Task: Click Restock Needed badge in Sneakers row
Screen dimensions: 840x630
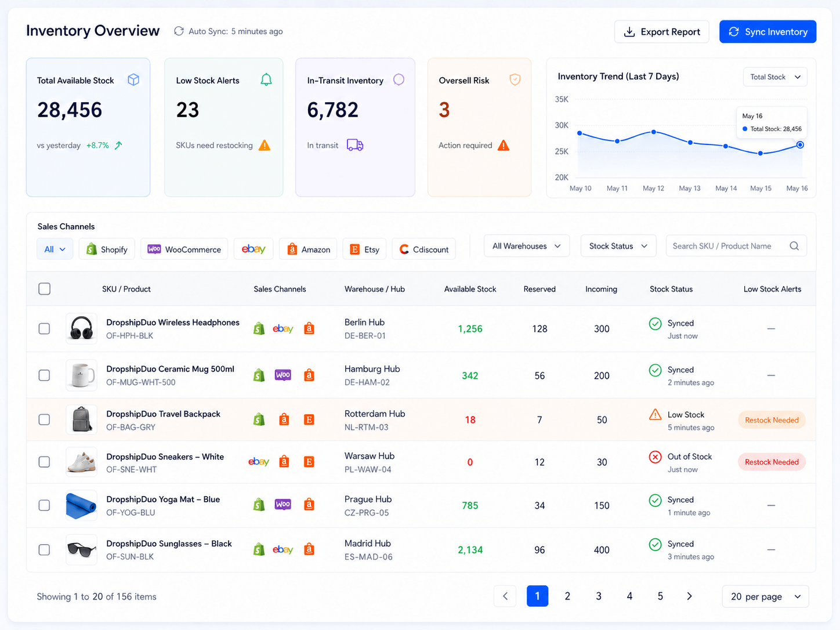Action: tap(772, 462)
